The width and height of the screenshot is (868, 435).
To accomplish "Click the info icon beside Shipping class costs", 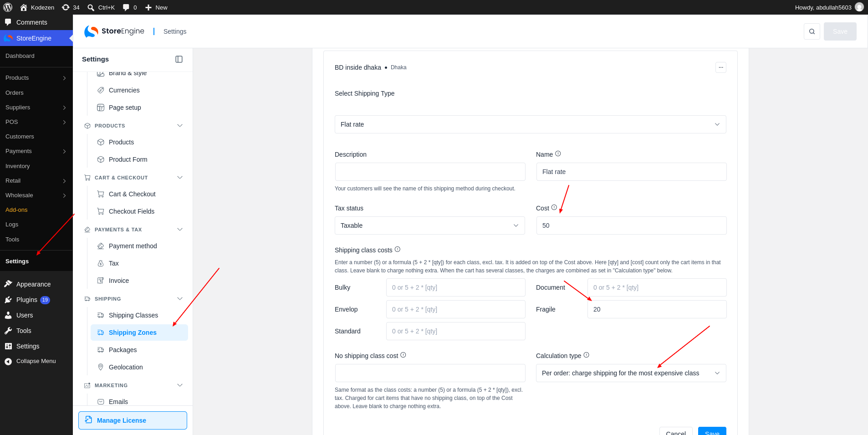I will [398, 250].
